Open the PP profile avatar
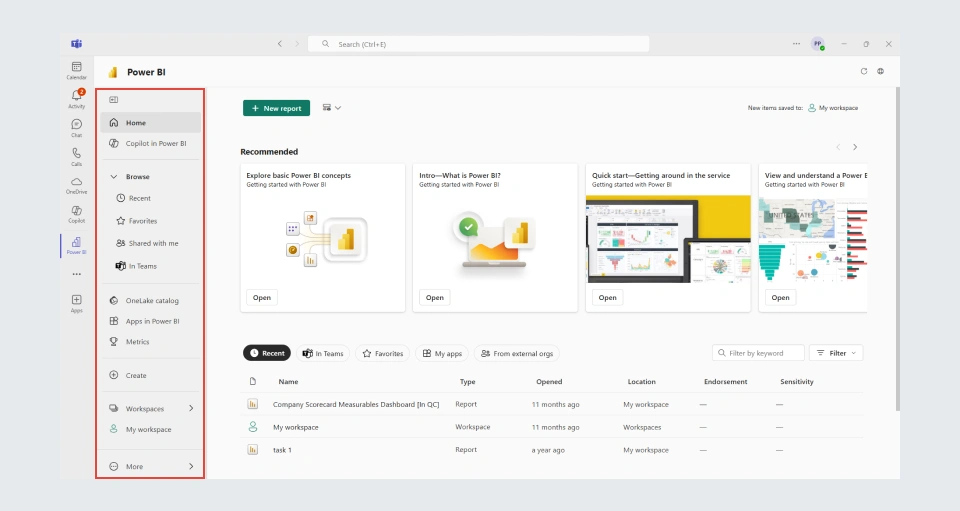 [817, 44]
